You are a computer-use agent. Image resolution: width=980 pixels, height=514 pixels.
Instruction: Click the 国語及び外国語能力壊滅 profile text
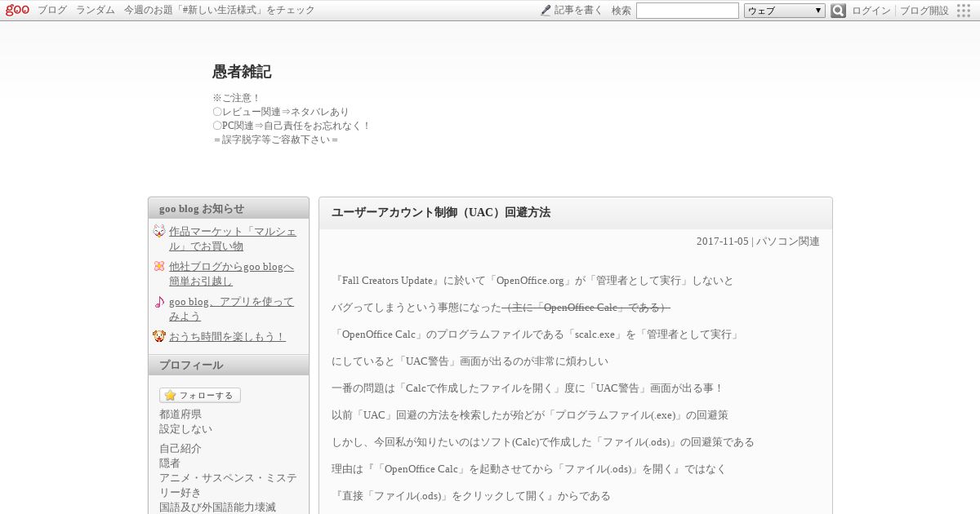point(217,507)
